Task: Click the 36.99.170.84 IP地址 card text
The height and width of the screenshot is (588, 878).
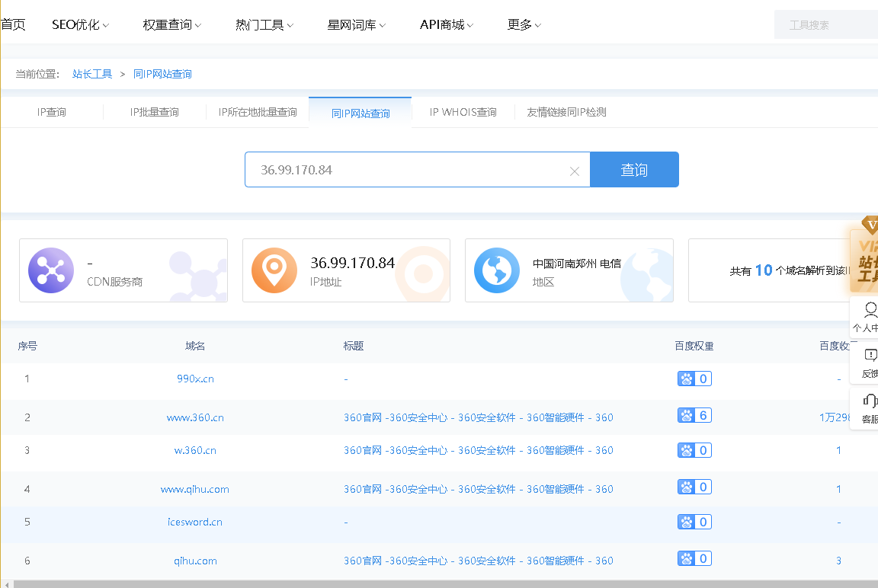Action: click(x=353, y=263)
